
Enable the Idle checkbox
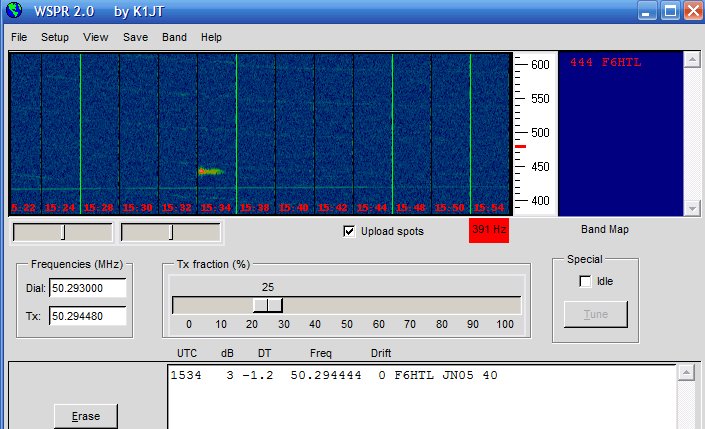[585, 281]
